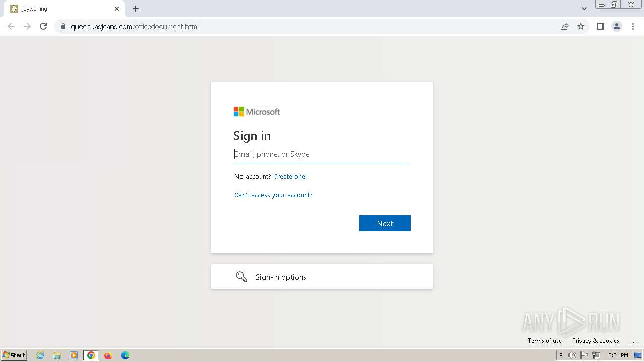
Task: Click the share page icon
Action: coord(565,26)
